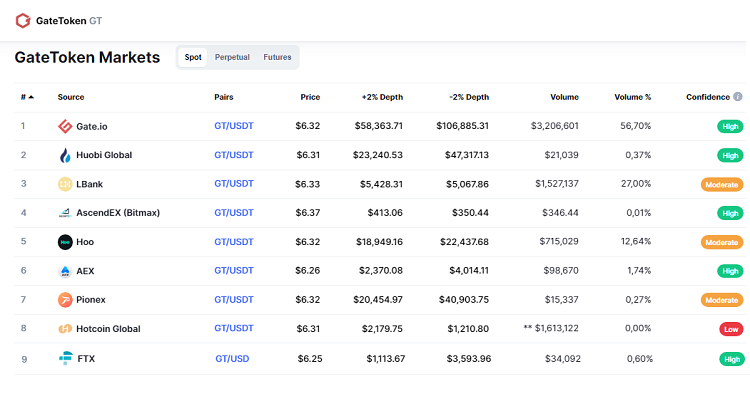Click the FTX exchange logo icon

click(66, 358)
